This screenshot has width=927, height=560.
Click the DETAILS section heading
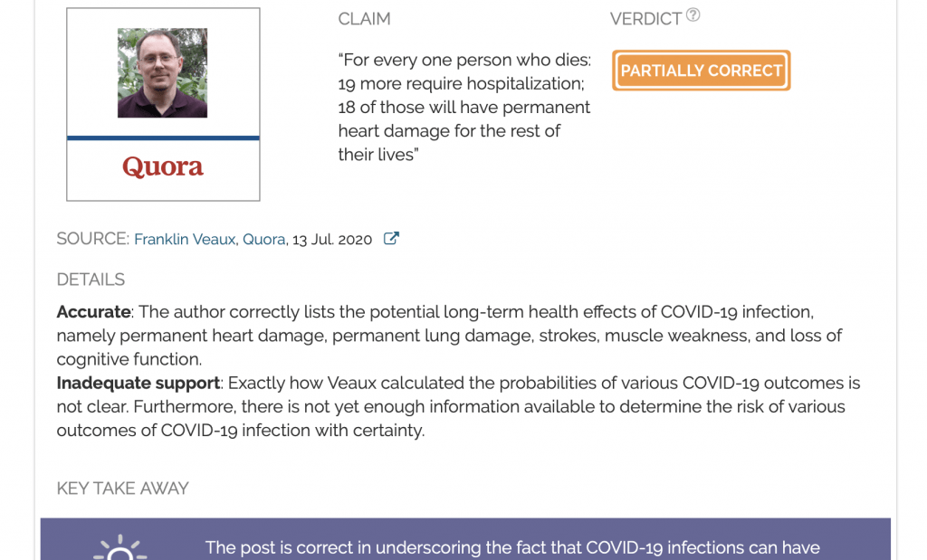coord(91,280)
